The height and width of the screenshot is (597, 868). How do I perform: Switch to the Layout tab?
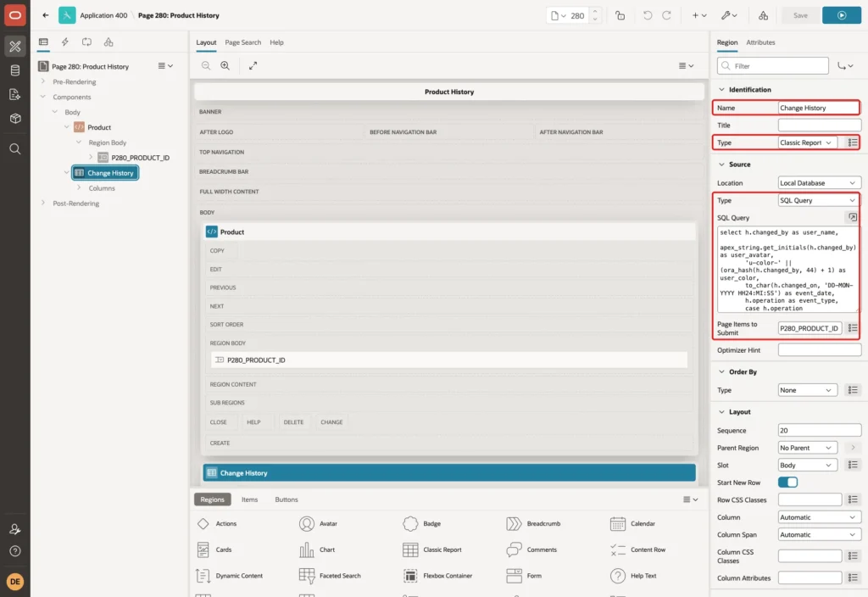(206, 42)
